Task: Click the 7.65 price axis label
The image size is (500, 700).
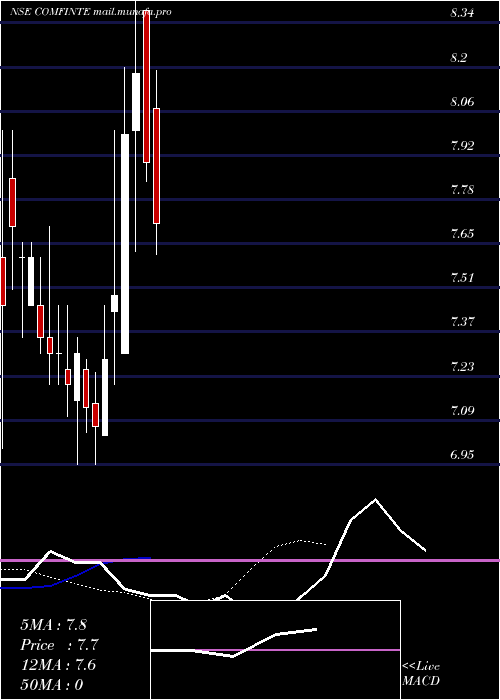Action: pos(462,233)
